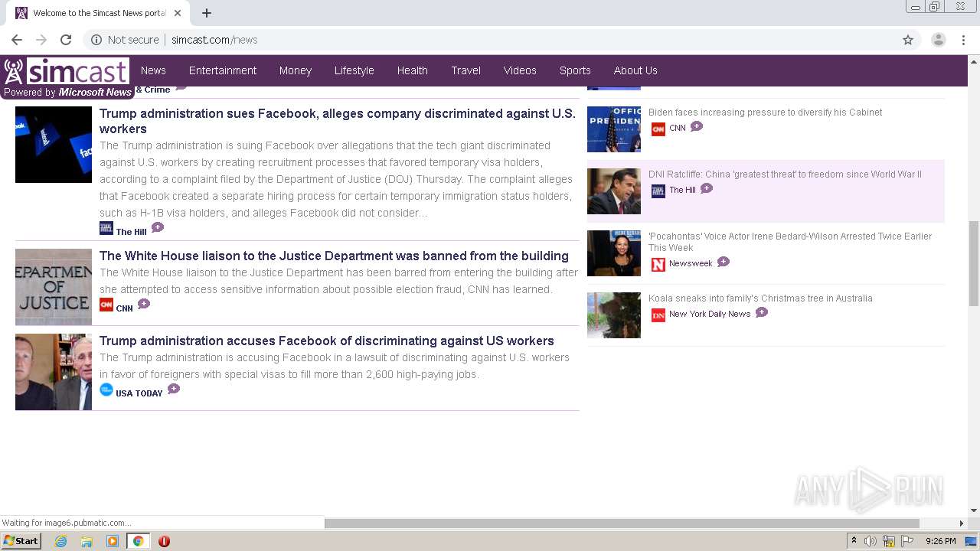Image resolution: width=980 pixels, height=551 pixels.
Task: Open File Explorer from the taskbar
Action: click(87, 541)
